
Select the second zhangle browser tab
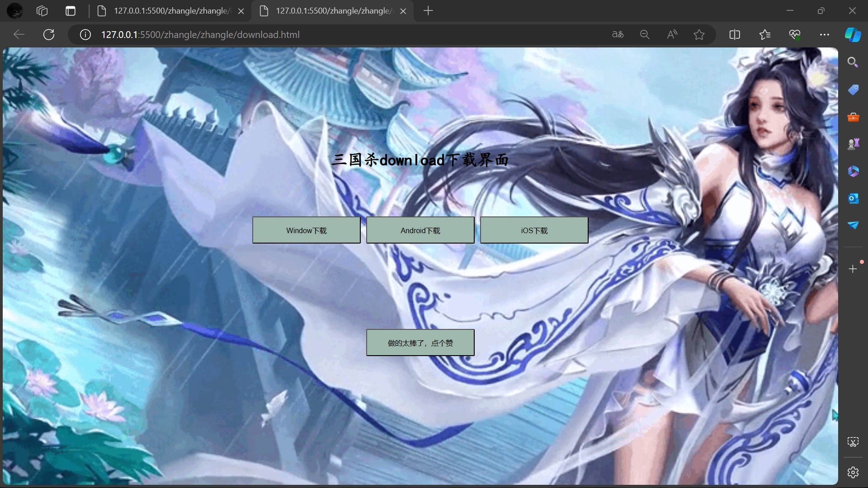(x=332, y=11)
